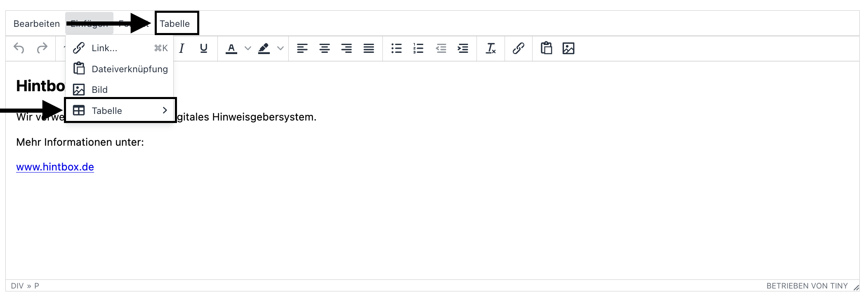Choose Dateiverknüpfung from the dropdown menu

pyautogui.click(x=120, y=69)
